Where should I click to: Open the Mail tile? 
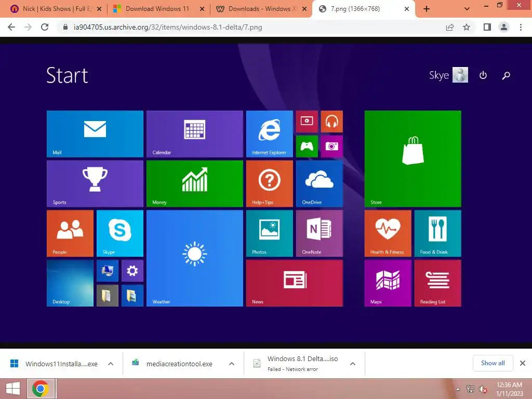point(95,134)
